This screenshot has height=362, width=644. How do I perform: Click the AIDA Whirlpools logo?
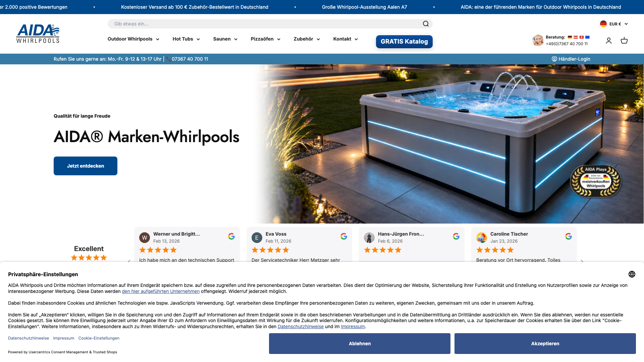click(x=38, y=34)
